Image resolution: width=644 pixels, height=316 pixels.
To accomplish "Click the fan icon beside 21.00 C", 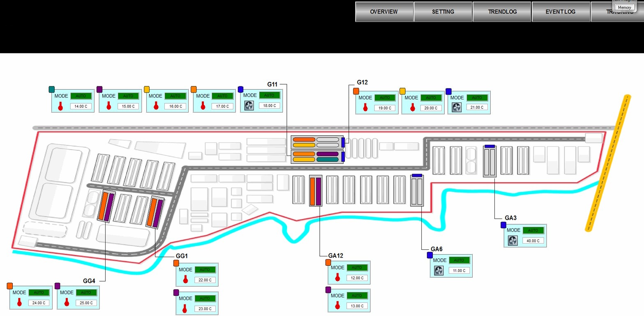I will click(x=457, y=107).
